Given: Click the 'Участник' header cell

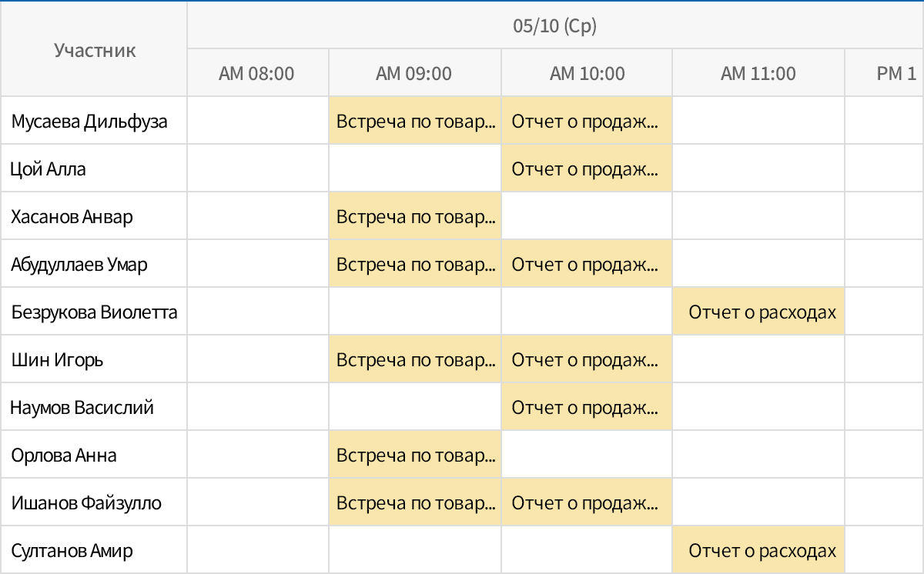Looking at the screenshot, I should pyautogui.click(x=93, y=49).
